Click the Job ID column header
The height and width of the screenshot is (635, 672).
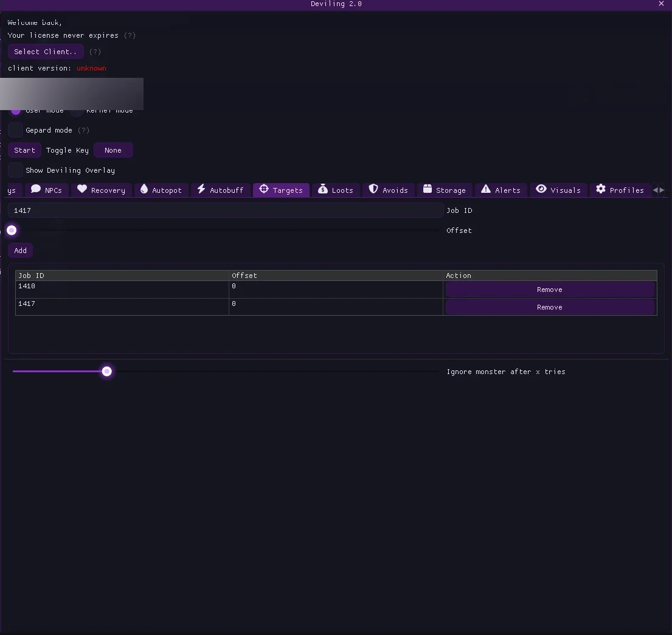tap(122, 276)
